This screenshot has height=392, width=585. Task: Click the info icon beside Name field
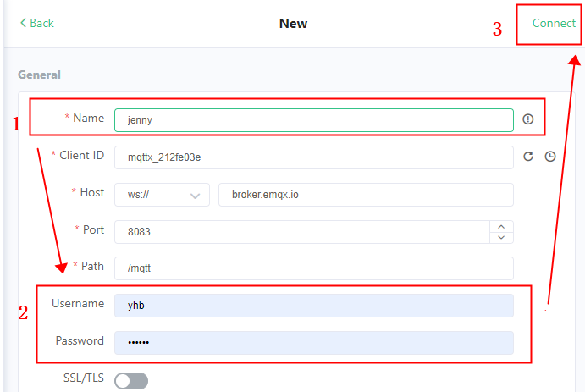528,119
